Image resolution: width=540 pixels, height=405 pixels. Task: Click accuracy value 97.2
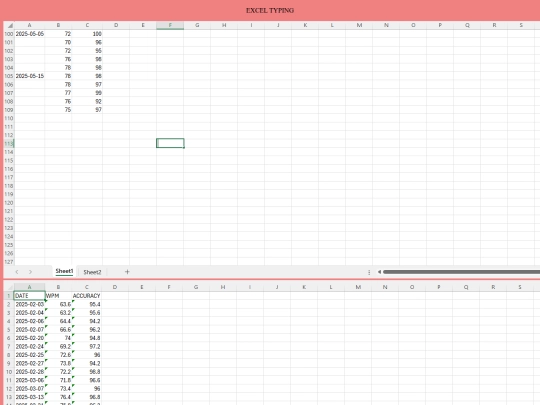(x=86, y=346)
